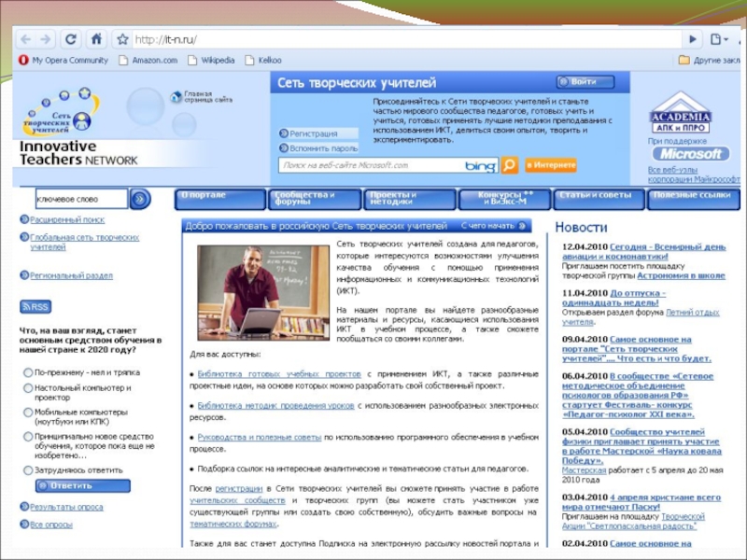Image resolution: width=747 pixels, height=560 pixels.
Task: Click the 'Войти' login button
Action: 585,82
